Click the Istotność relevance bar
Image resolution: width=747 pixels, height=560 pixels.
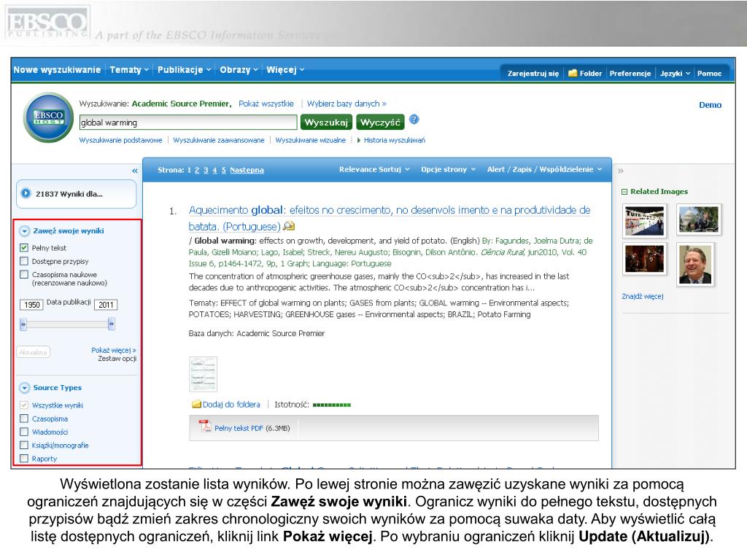point(332,405)
